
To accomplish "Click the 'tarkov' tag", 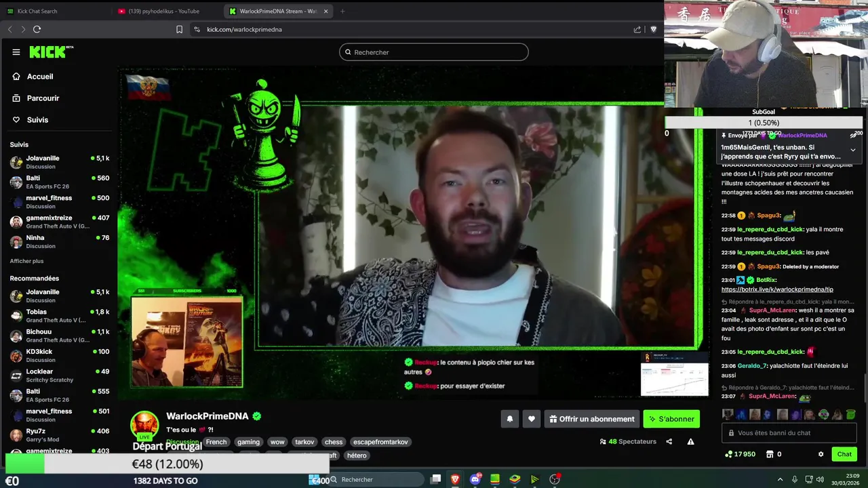I will [304, 442].
